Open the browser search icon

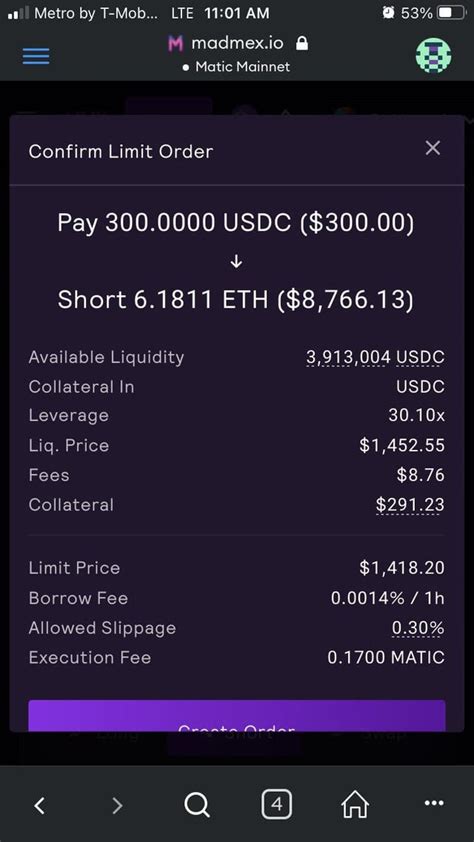(196, 804)
